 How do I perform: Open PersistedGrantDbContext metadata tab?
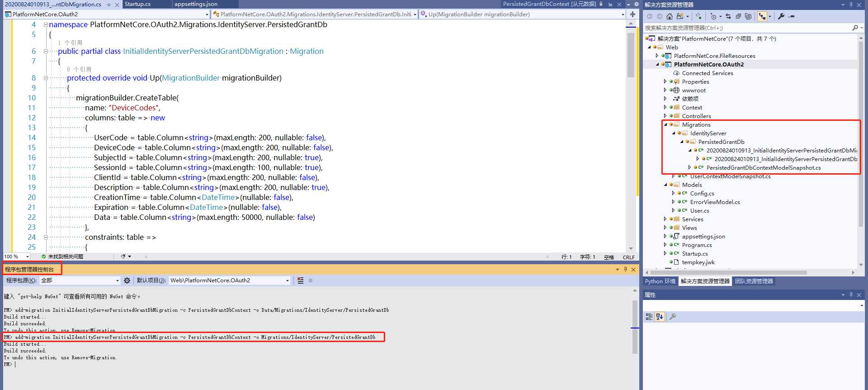click(x=549, y=4)
